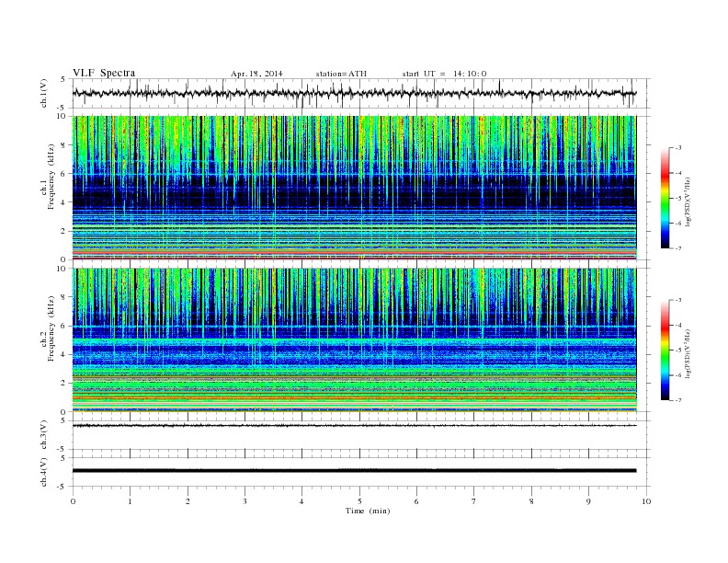The height and width of the screenshot is (563, 728).
Task: Click the 8 kHz tick of ch.1 spectrogram
Action: click(63, 145)
